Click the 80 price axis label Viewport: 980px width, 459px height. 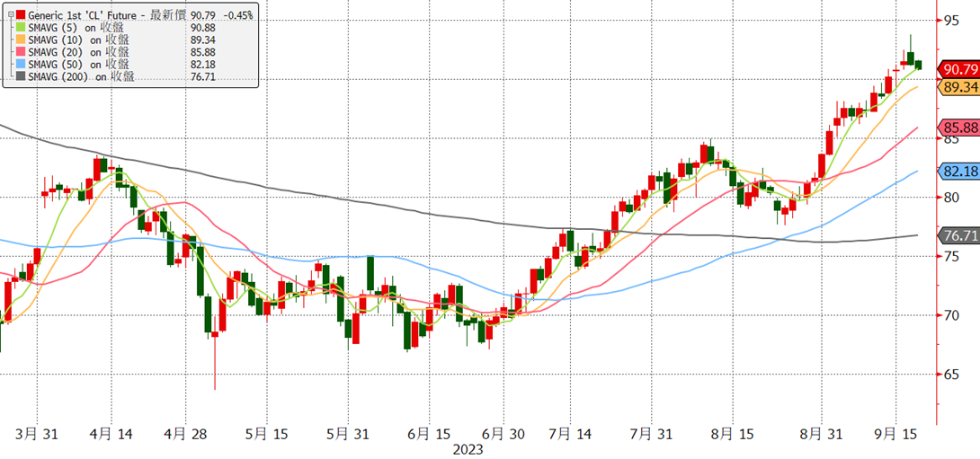[950, 198]
